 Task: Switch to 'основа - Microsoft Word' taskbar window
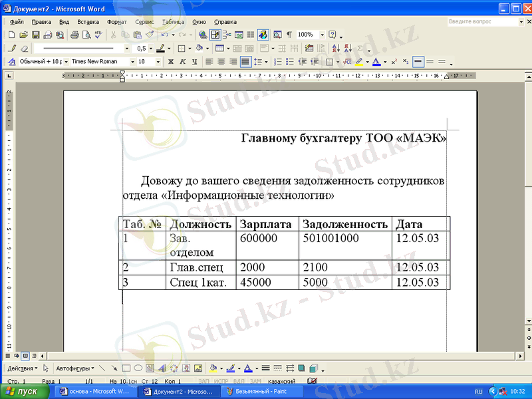95,392
